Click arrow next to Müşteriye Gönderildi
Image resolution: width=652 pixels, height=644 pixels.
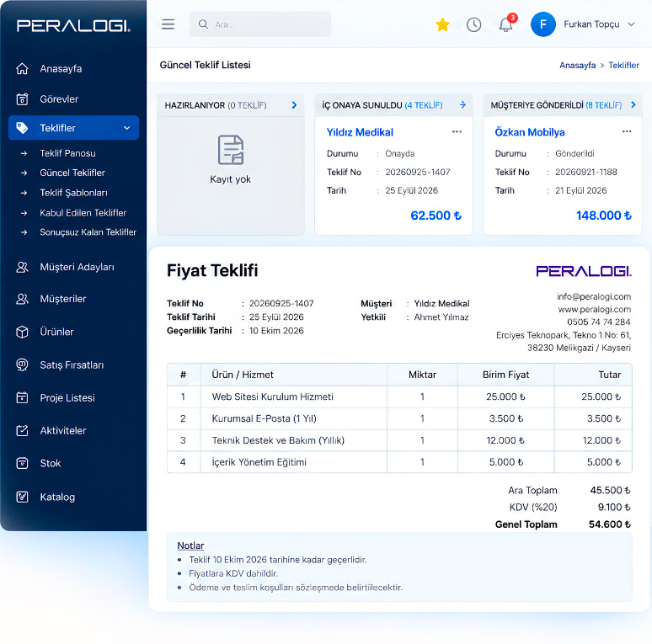coord(633,104)
